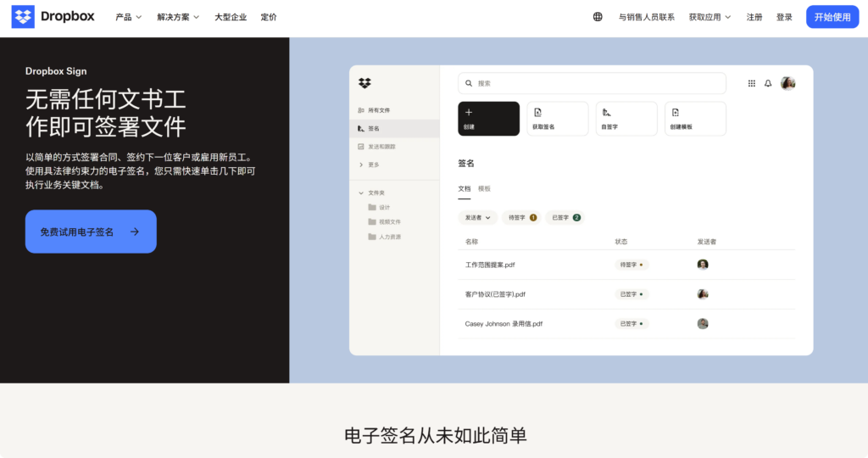
Task: Open the apps grid icon
Action: 751,83
